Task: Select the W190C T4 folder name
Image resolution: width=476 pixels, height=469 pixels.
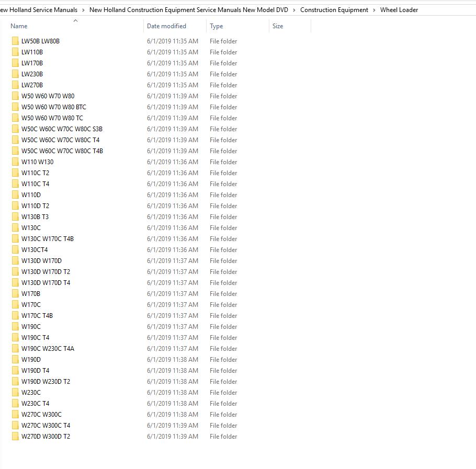Action: tap(35, 337)
